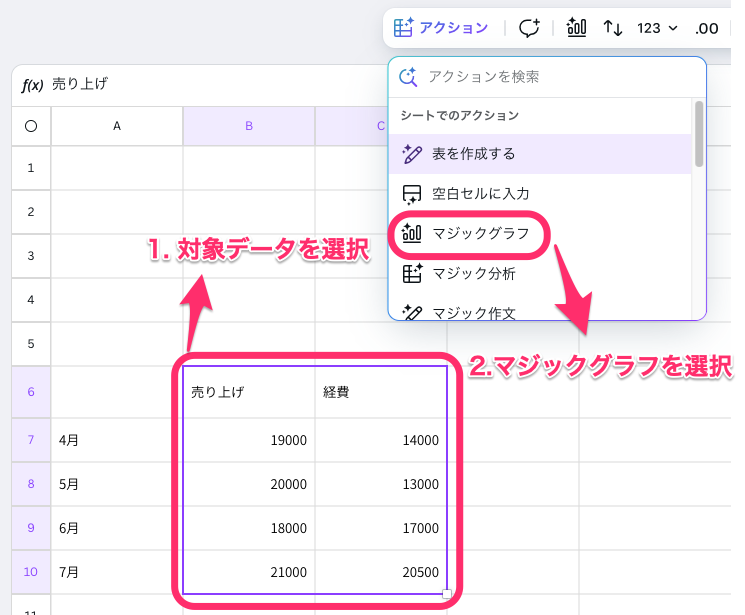Click the cell labeled 4月

pos(117,440)
